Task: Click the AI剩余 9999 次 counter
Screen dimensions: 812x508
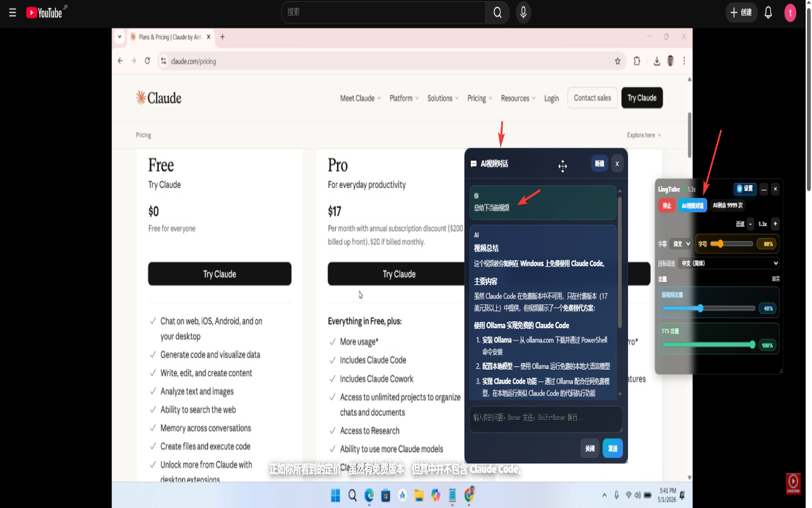Action: [728, 205]
